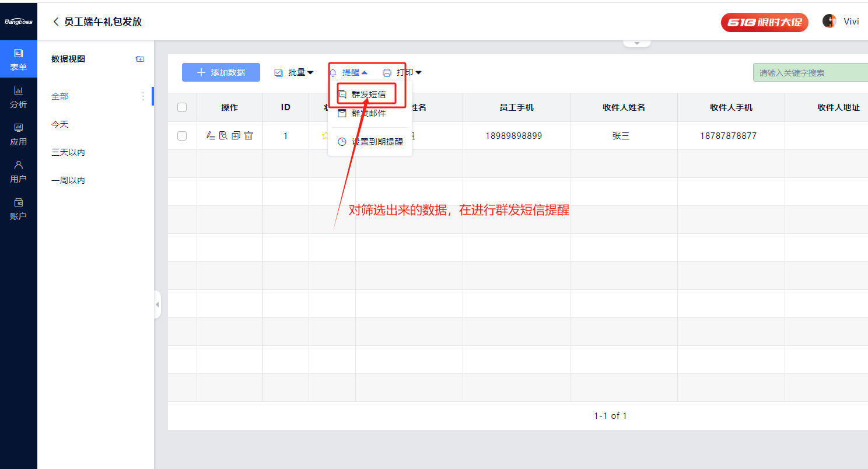Screen dimensions: 868x469
Task: Open the 分析 sidebar icon
Action: click(x=19, y=97)
